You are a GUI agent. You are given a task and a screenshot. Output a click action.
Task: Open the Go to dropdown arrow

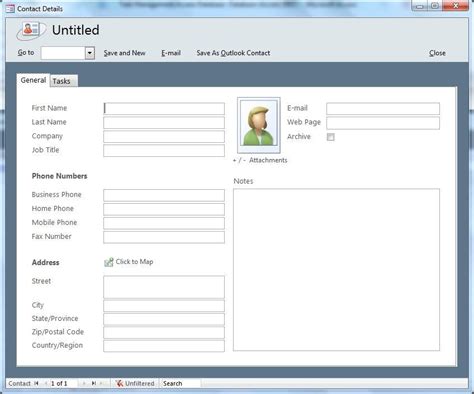coord(89,53)
